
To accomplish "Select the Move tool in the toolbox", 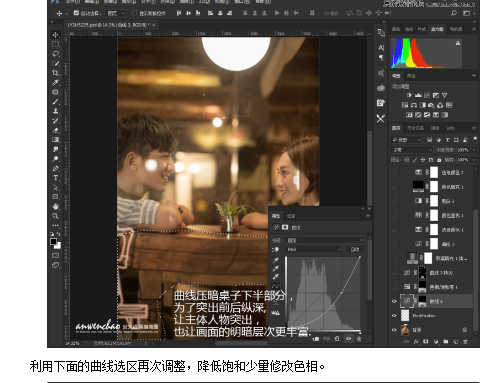I will (x=56, y=35).
